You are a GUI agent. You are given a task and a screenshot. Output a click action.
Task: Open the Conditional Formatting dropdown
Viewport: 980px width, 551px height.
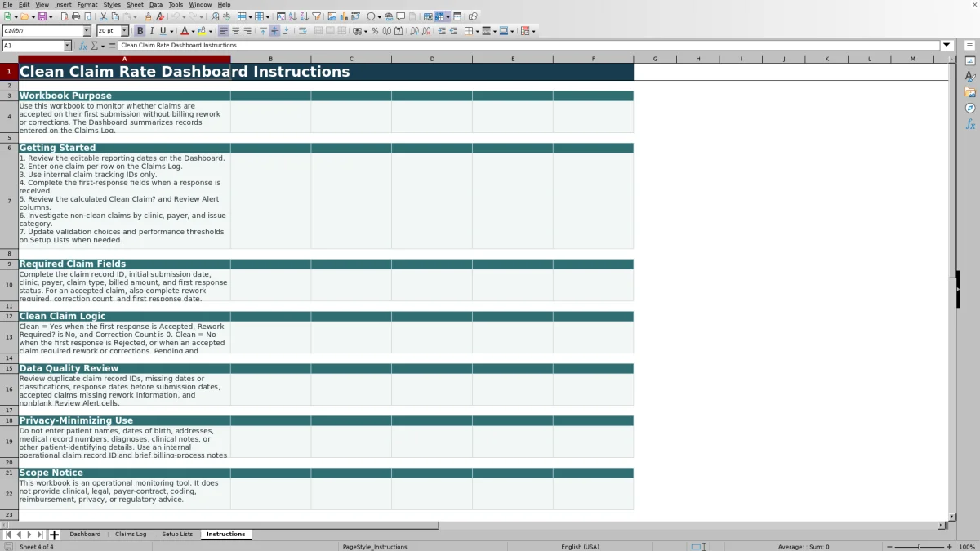coord(534,31)
